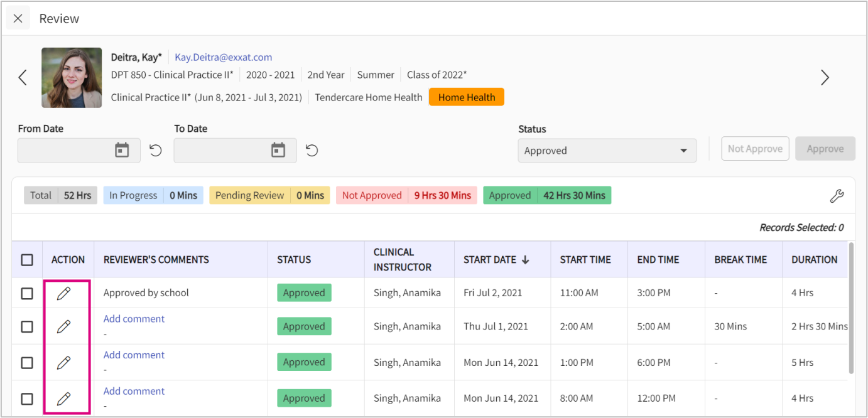Check the box for 8:00 AM Jun 14 row

coord(27,399)
